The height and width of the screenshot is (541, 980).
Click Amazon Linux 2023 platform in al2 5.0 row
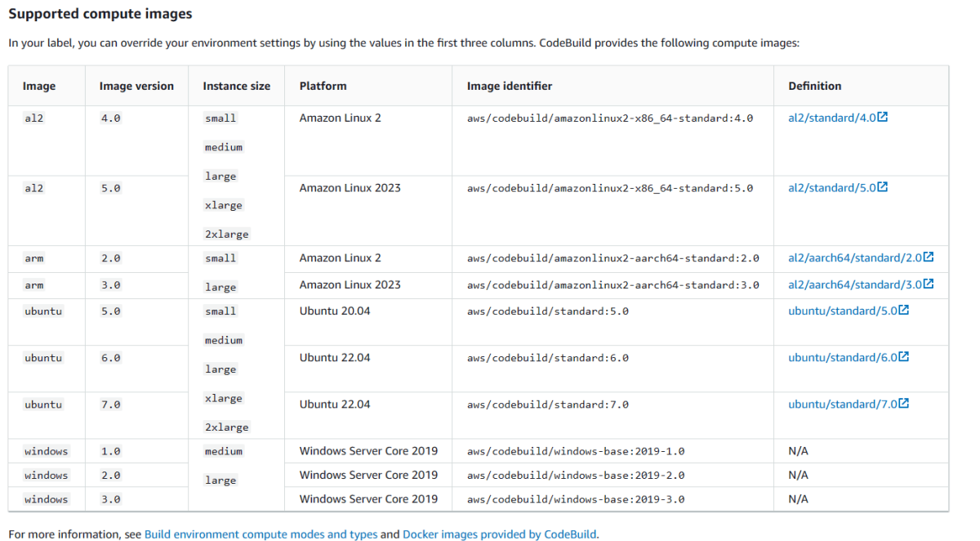(350, 188)
